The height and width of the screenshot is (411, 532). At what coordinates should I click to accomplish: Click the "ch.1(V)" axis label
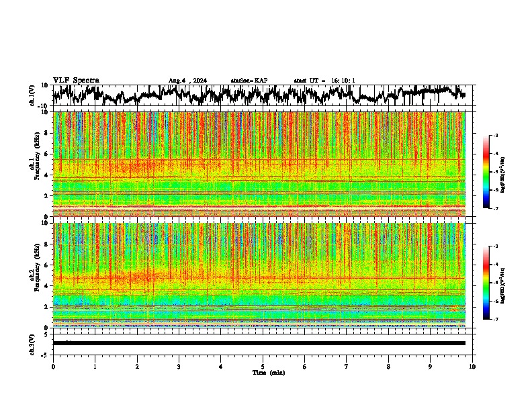click(32, 95)
